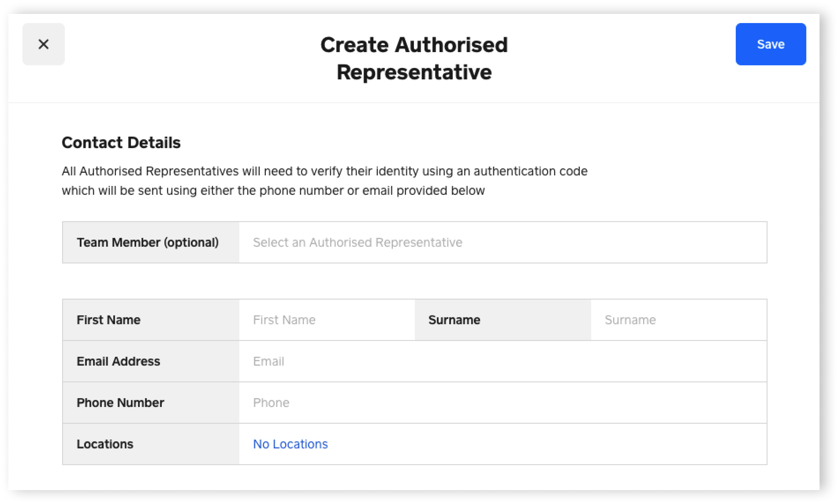This screenshot has height=504, width=839.
Task: Click into the Surname text field
Action: (678, 320)
